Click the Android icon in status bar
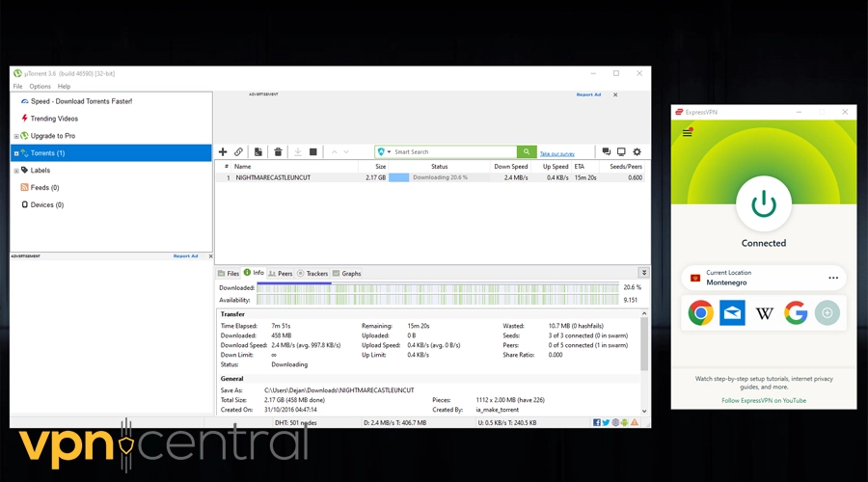868x482 pixels. (x=624, y=422)
